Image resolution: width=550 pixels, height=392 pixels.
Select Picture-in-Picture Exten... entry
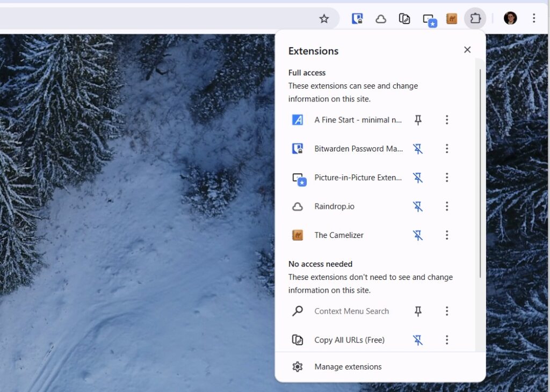pos(358,177)
